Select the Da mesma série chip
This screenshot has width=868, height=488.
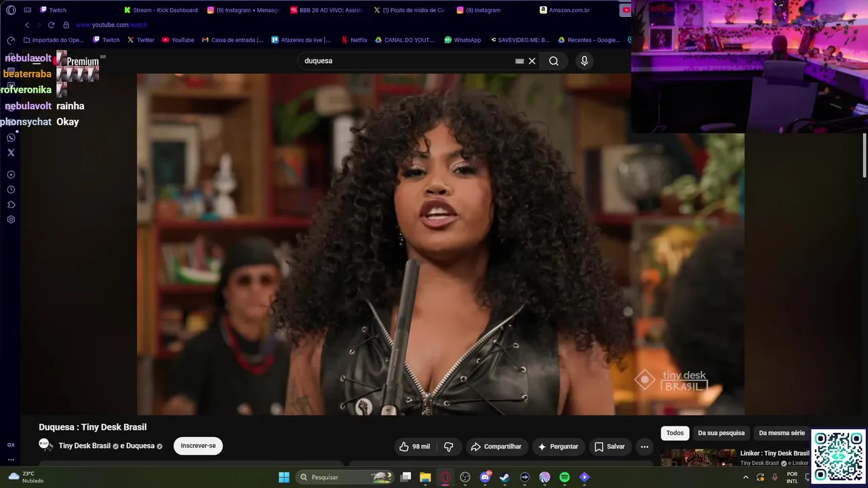click(781, 433)
